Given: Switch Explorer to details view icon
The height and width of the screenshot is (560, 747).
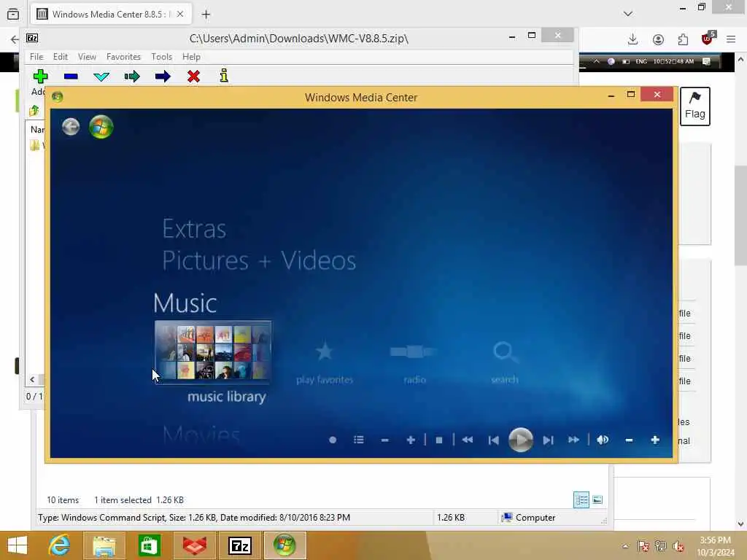Looking at the screenshot, I should (581, 500).
